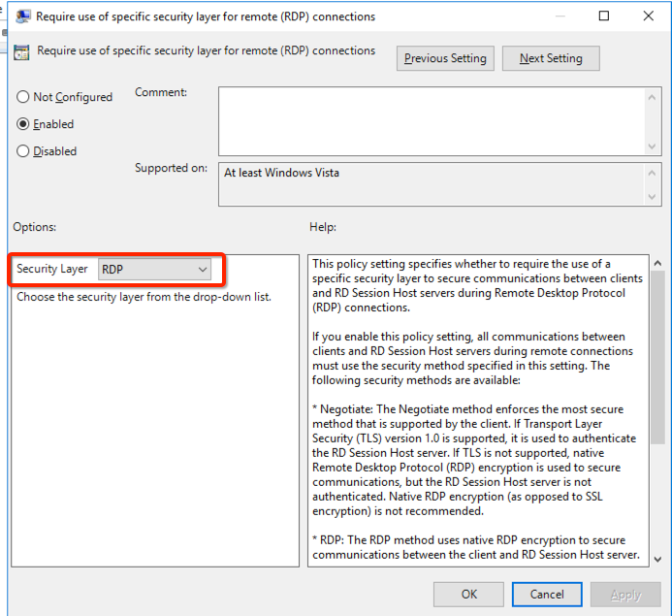Screen dimensions: 672x616
Task: Click Comment box scroll down arrow
Action: 652,146
